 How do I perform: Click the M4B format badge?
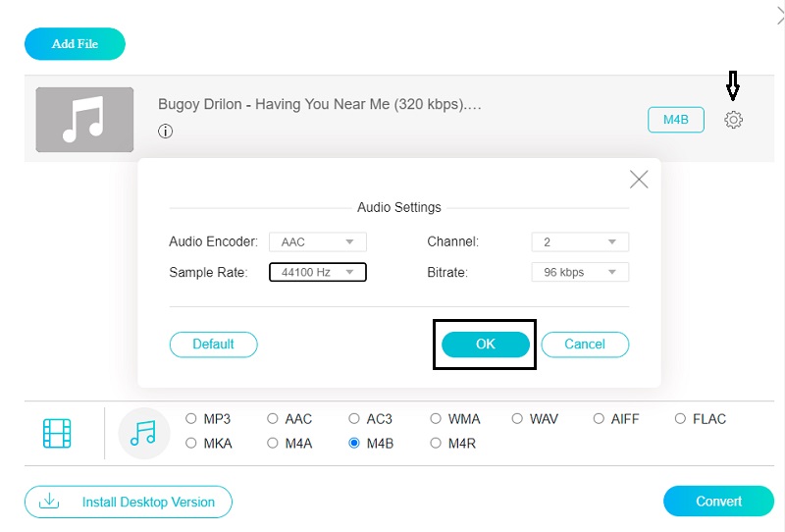(675, 120)
